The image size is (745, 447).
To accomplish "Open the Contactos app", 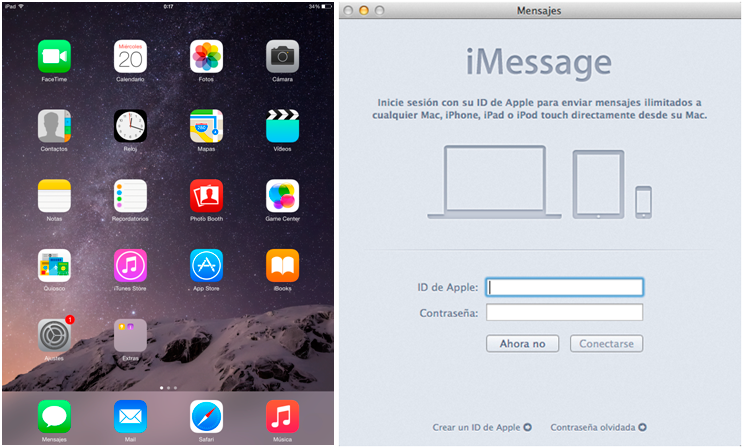I will click(x=54, y=126).
